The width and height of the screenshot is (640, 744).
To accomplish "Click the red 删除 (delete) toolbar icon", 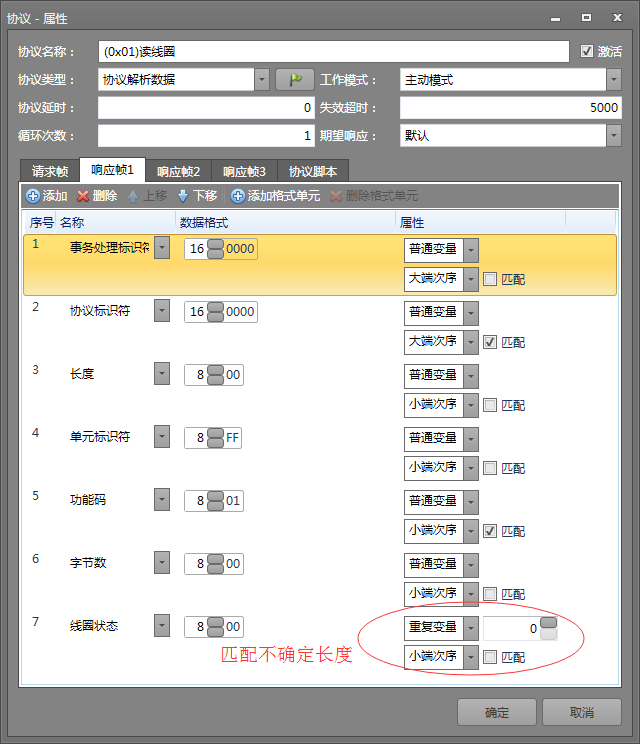I will click(83, 196).
